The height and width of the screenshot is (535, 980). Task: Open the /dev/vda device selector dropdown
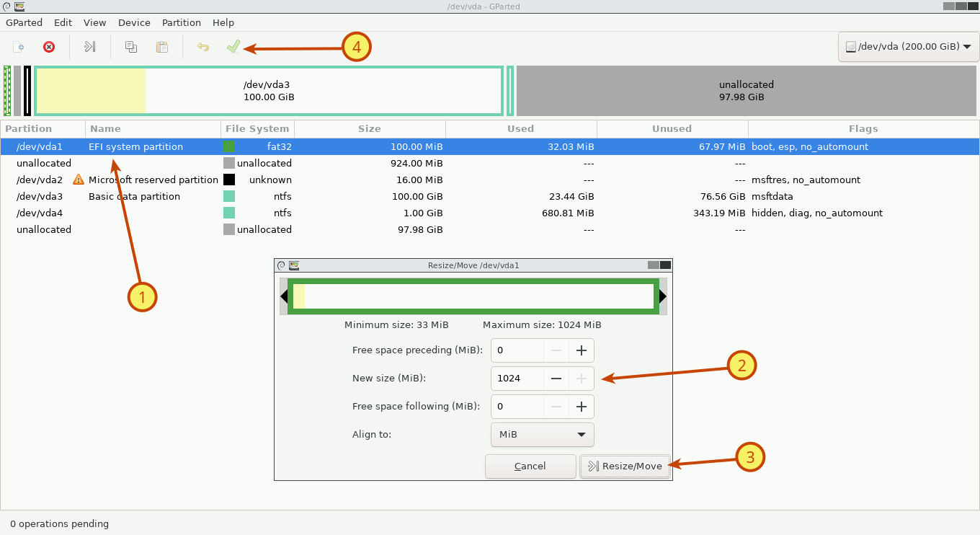tap(908, 46)
